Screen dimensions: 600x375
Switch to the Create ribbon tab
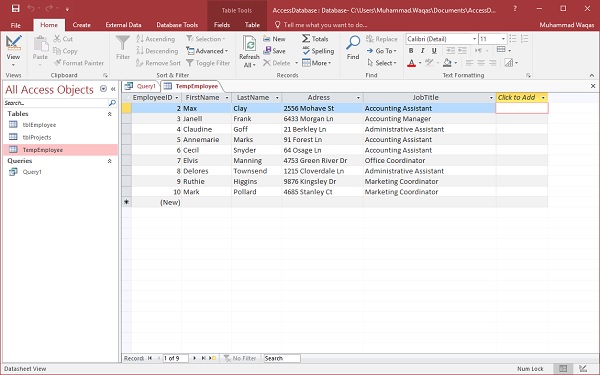click(82, 25)
